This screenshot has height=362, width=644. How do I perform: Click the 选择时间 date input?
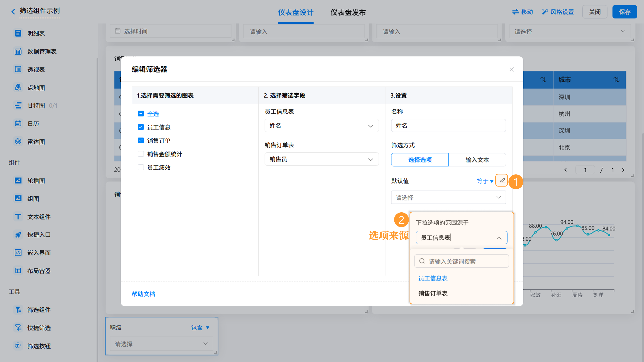tap(171, 31)
